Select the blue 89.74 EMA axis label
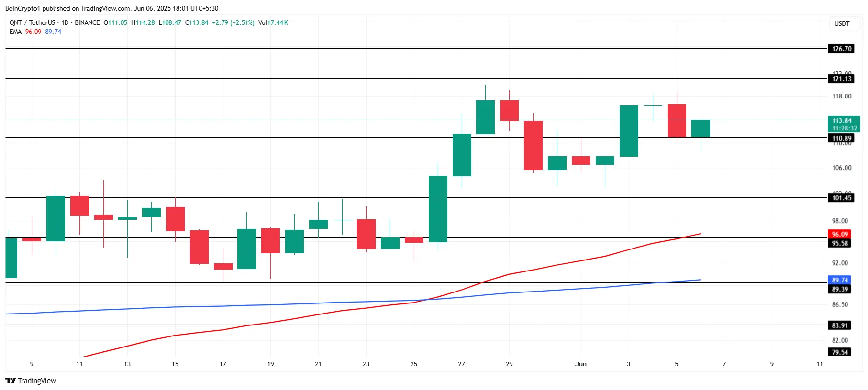 click(839, 280)
